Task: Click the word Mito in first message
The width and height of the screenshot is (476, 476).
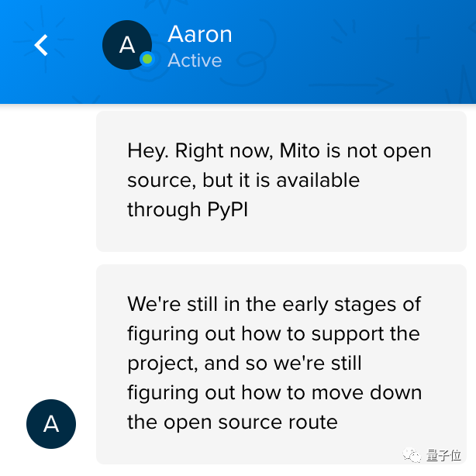Action: 299,150
